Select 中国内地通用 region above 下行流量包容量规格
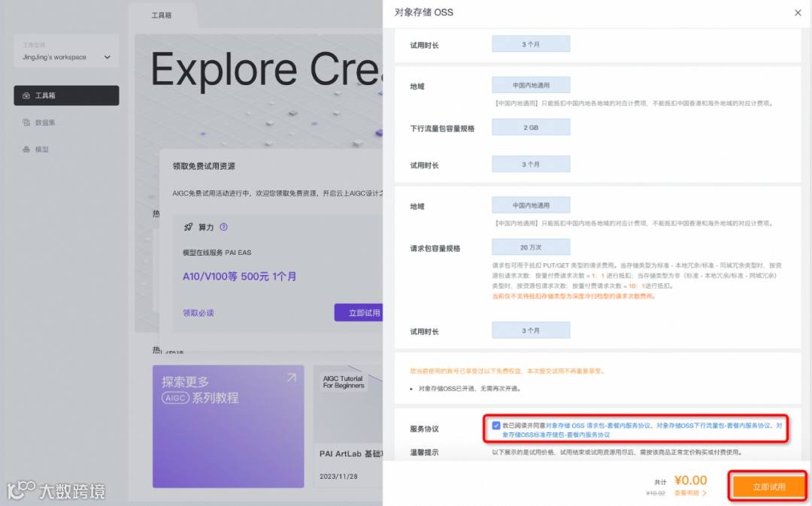 pos(531,86)
